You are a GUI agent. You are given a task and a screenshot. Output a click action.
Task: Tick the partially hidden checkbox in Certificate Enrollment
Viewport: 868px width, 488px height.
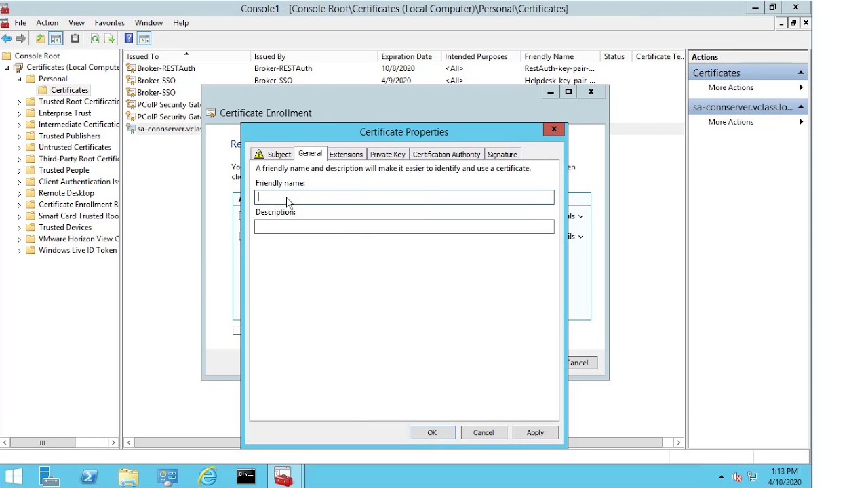coord(237,331)
